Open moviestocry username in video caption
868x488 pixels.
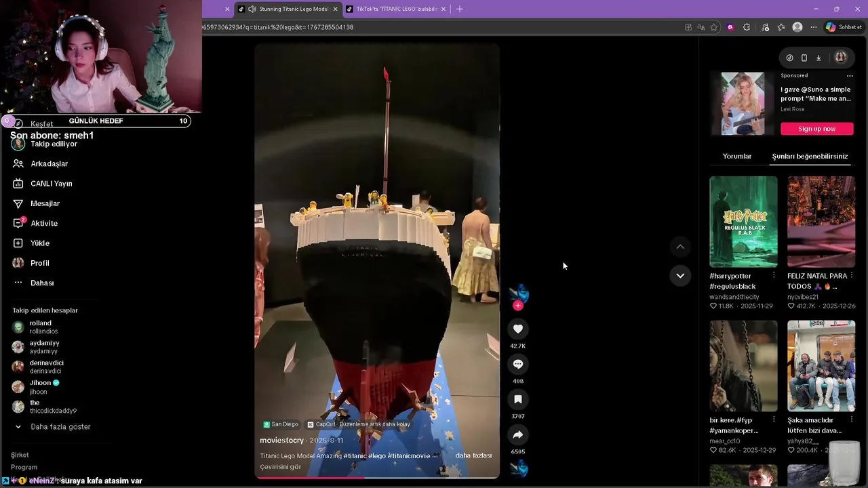tap(282, 441)
